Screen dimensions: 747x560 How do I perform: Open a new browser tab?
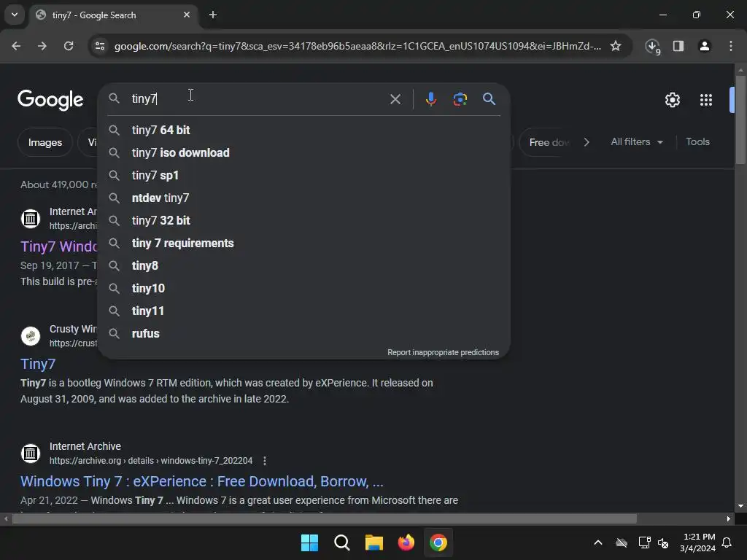[x=213, y=15]
